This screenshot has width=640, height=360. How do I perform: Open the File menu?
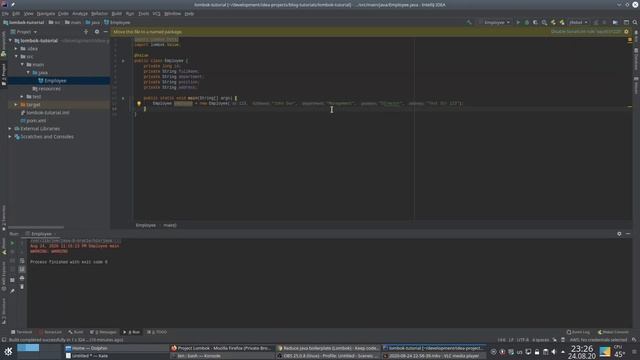point(5,13)
